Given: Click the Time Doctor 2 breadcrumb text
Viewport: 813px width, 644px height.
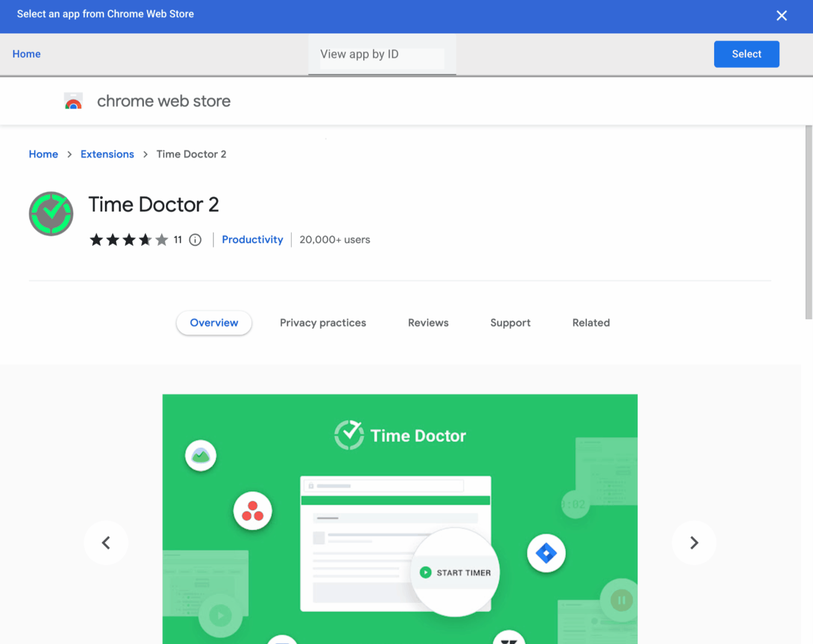Looking at the screenshot, I should tap(191, 154).
